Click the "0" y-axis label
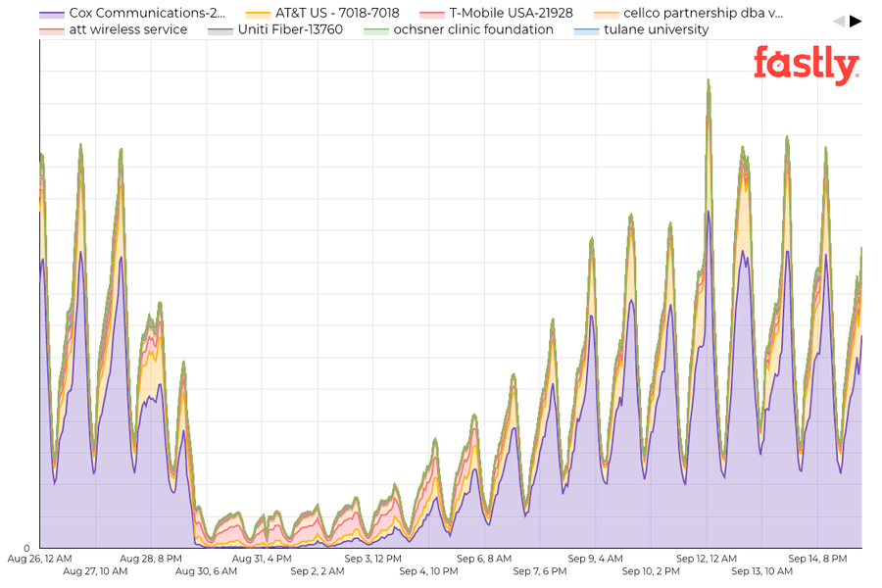 (x=26, y=548)
